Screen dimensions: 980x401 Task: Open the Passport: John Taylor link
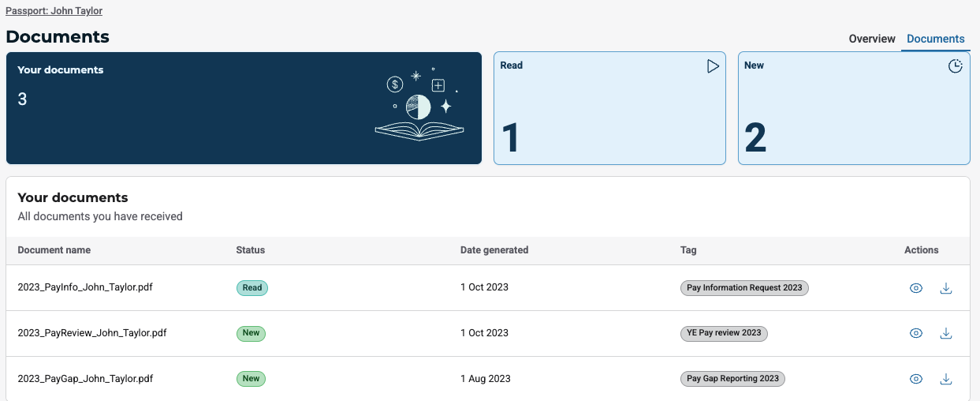(54, 11)
